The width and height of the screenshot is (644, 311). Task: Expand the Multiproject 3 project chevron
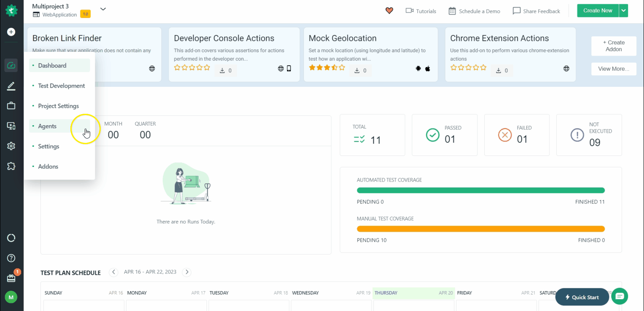point(103,9)
